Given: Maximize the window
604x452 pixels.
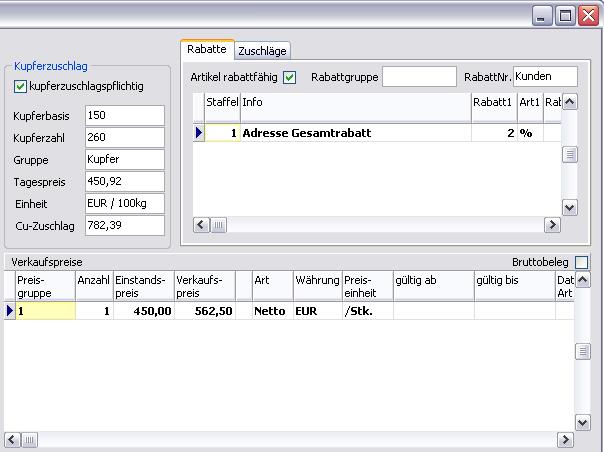Looking at the screenshot, I should tap(565, 15).
